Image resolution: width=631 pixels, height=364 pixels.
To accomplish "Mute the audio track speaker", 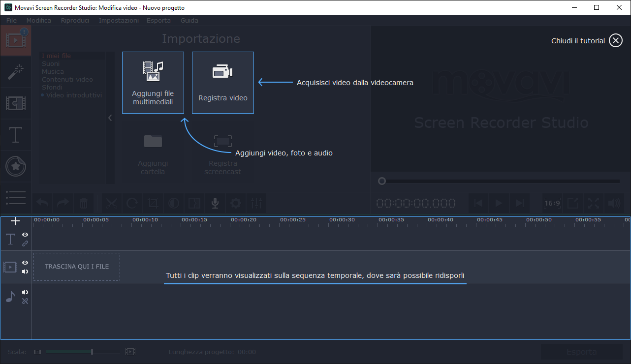I will 25,292.
